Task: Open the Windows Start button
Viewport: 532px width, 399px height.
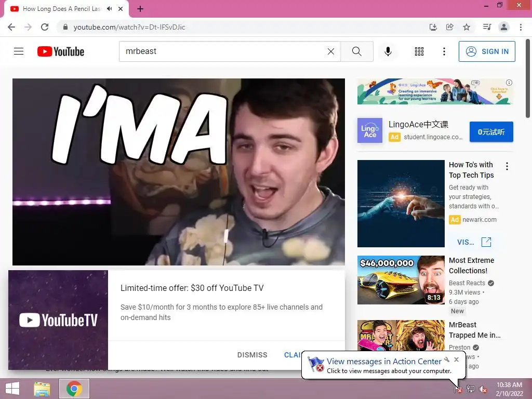Action: (x=12, y=389)
